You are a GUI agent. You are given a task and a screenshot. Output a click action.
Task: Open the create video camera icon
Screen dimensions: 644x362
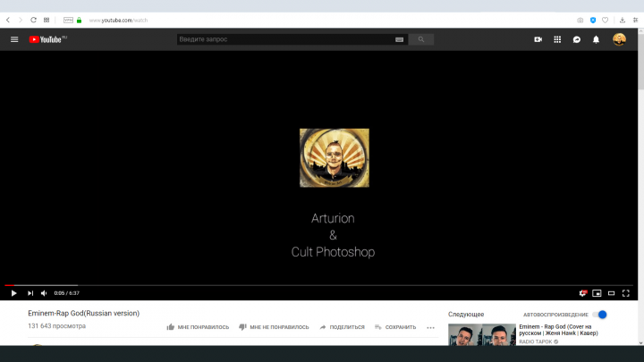538,39
